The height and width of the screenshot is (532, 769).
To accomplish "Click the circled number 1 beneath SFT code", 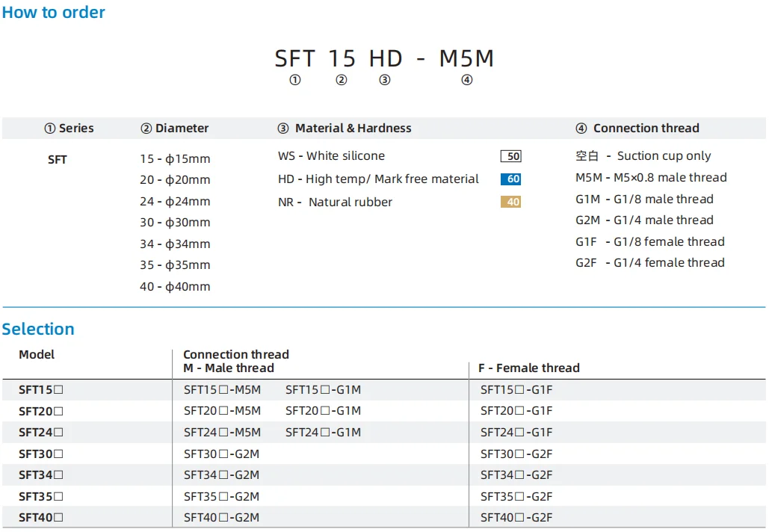I will (x=295, y=81).
